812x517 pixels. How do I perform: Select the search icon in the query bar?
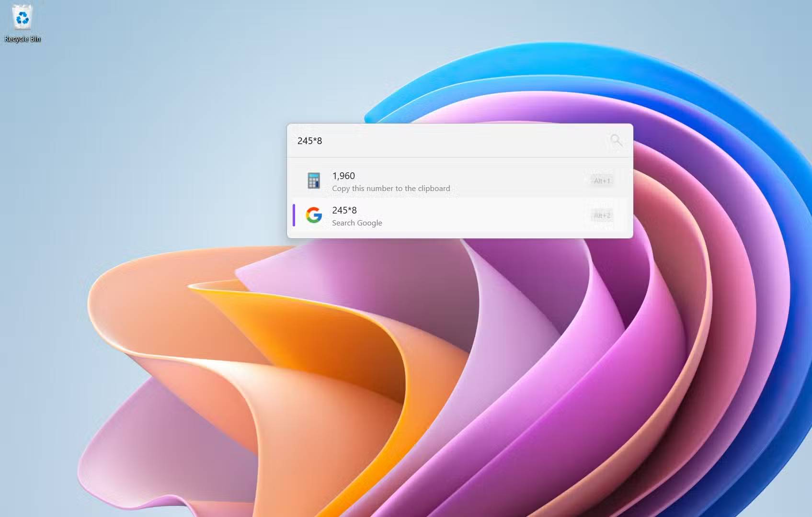pyautogui.click(x=616, y=140)
